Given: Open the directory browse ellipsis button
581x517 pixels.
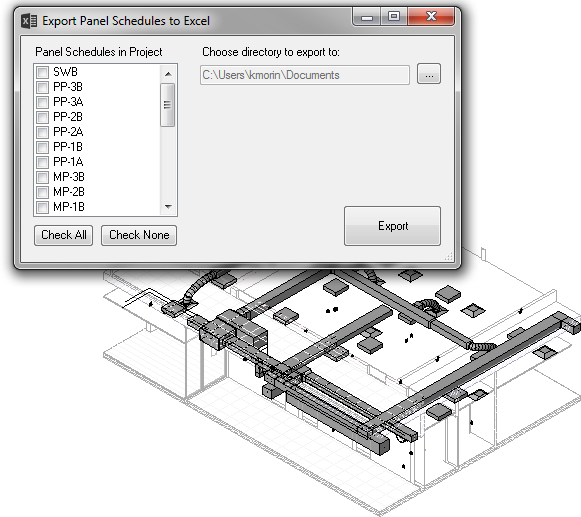Looking at the screenshot, I should tap(429, 74).
